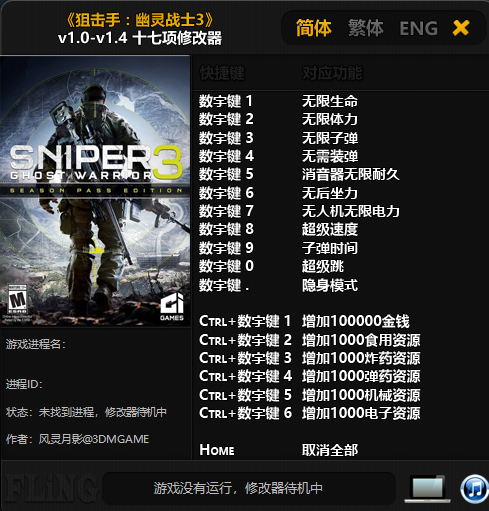
Task: Toggle 无限生命 cheat option
Action: [x=330, y=101]
